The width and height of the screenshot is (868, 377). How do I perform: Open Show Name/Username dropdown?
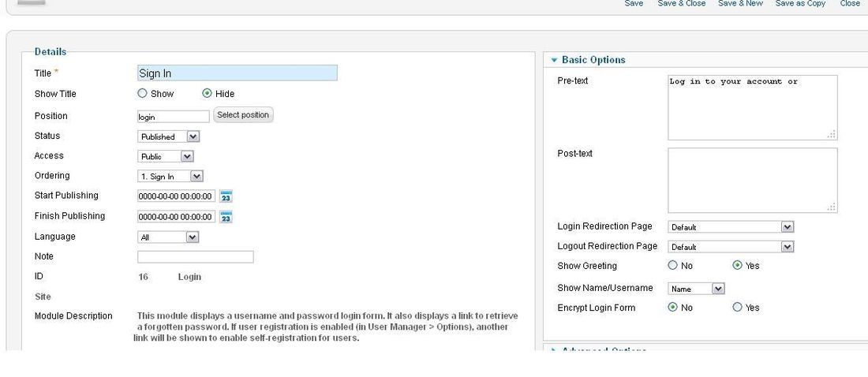(x=697, y=289)
